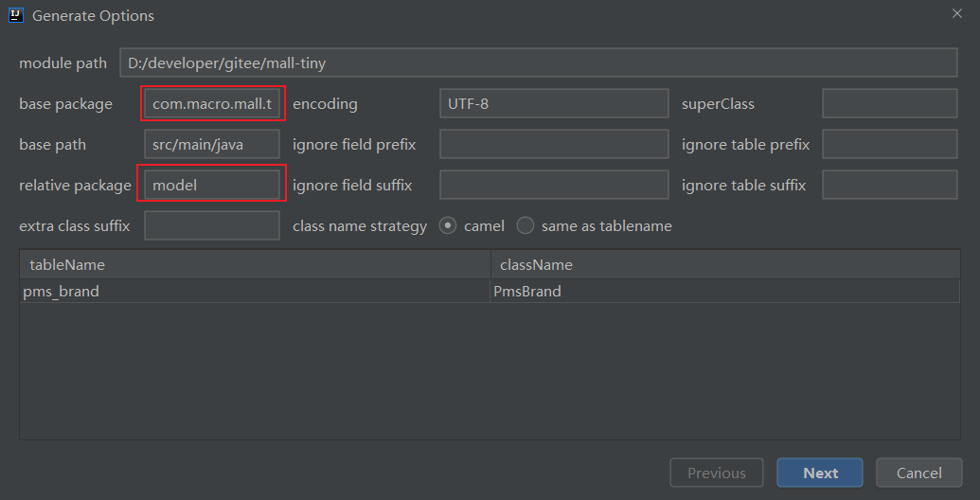Image resolution: width=980 pixels, height=500 pixels.
Task: Select same as tablename strategy option
Action: [525, 225]
